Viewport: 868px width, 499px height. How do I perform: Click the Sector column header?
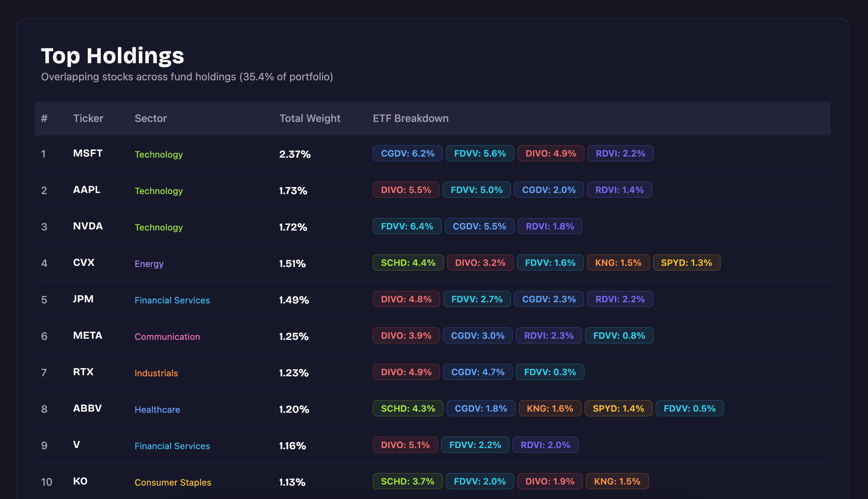point(151,118)
